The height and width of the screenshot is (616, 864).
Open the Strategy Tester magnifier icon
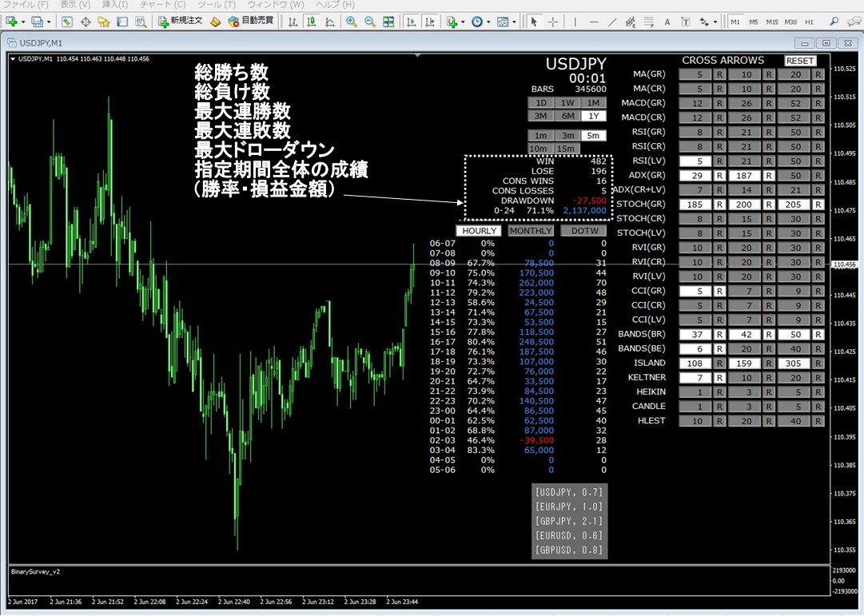tap(141, 22)
